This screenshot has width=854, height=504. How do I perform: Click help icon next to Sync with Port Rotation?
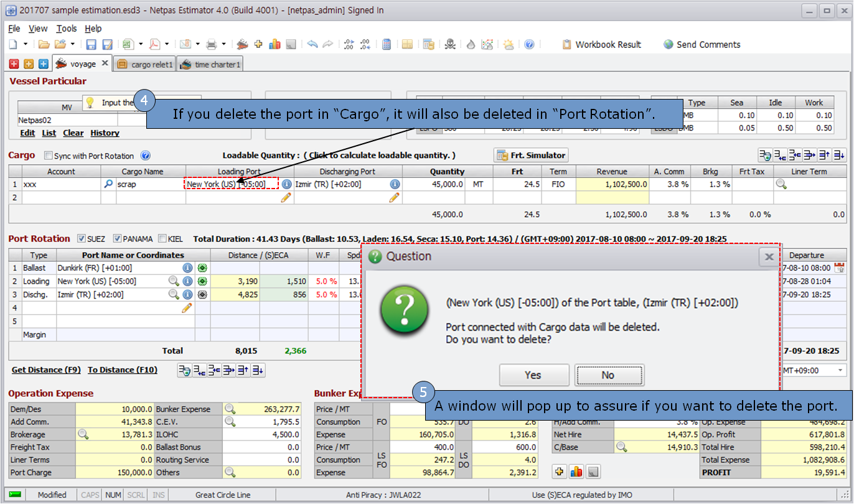point(146,156)
